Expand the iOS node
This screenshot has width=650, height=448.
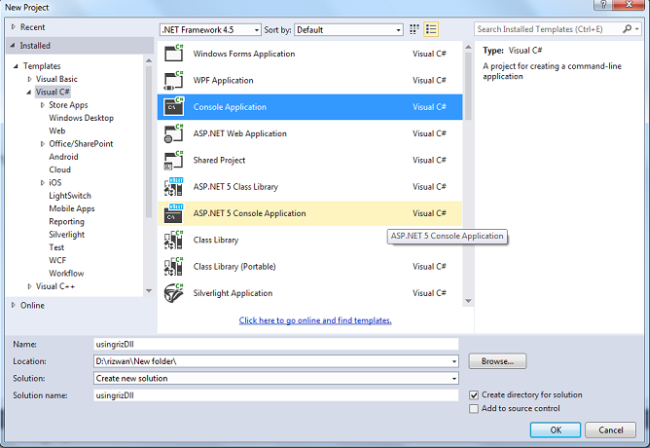click(x=42, y=183)
